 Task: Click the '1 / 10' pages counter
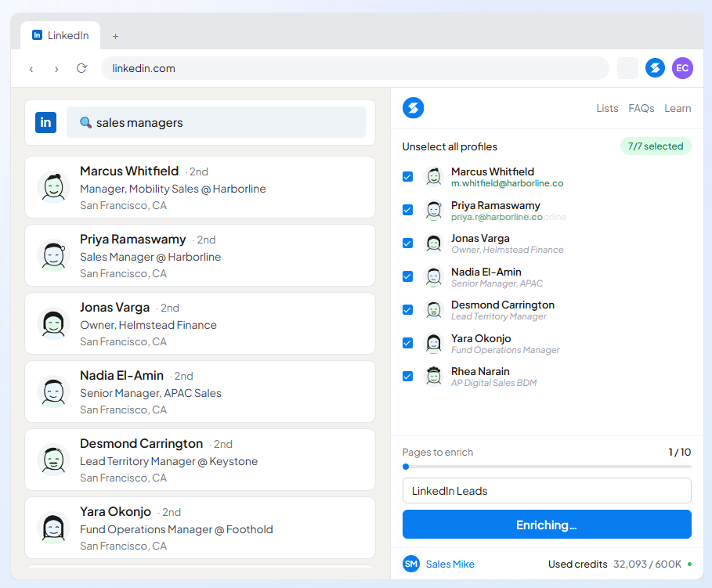pos(679,453)
